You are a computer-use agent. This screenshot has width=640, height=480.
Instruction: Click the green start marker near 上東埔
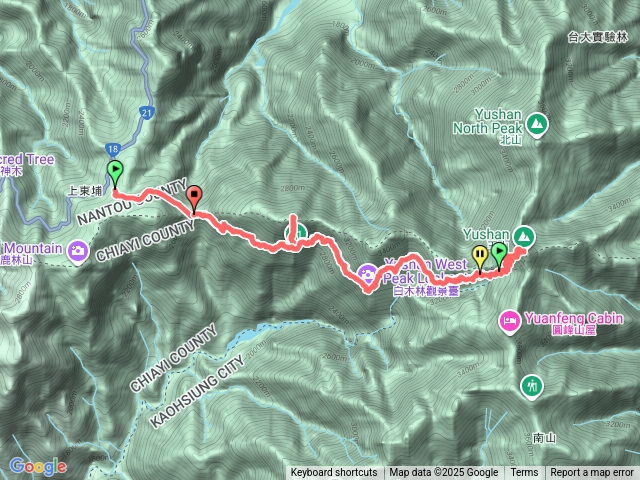pos(115,173)
